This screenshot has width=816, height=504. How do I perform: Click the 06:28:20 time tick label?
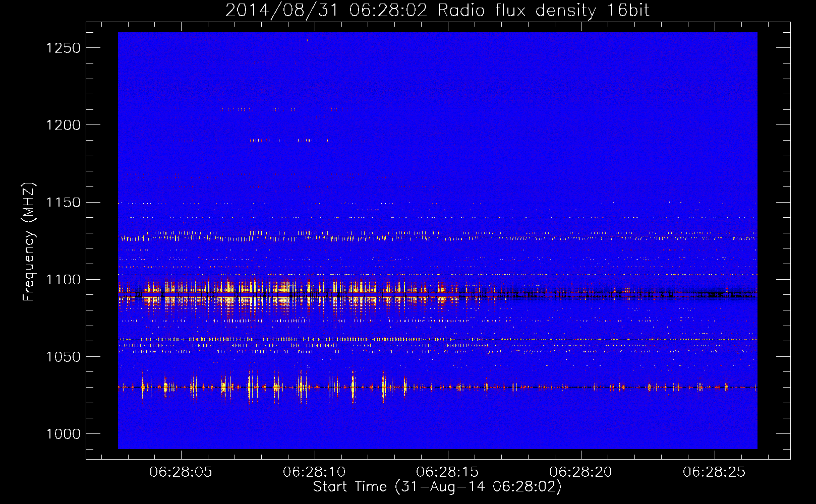580,472
